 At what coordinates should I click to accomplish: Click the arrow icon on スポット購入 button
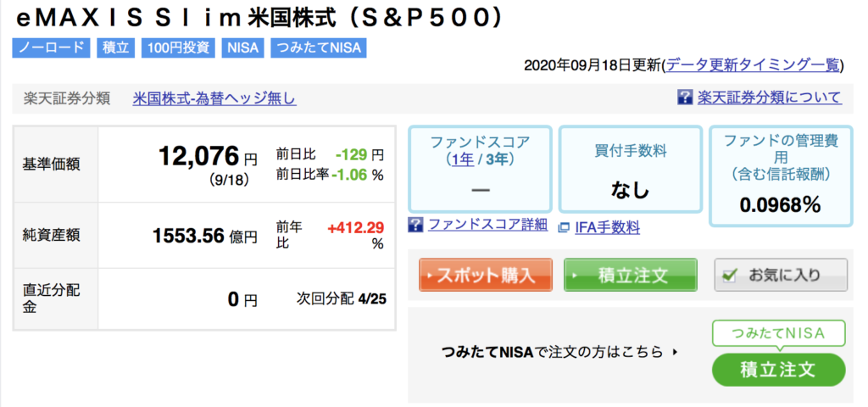[x=430, y=276]
